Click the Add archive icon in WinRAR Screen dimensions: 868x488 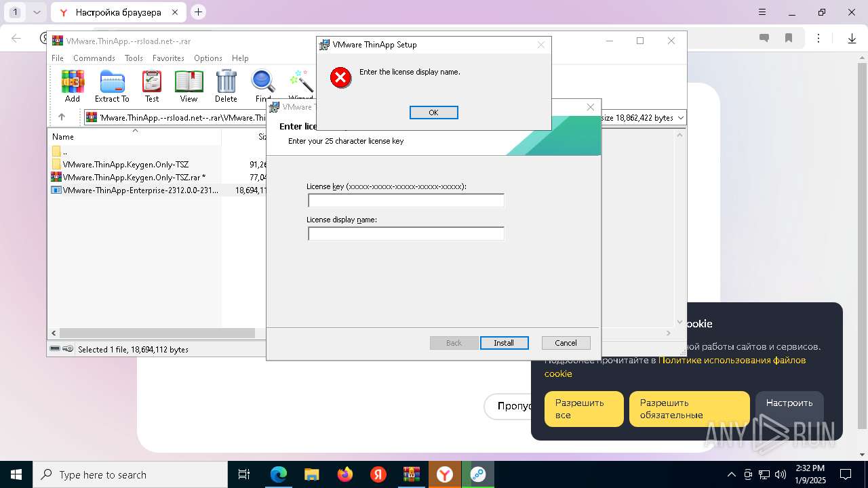73,87
